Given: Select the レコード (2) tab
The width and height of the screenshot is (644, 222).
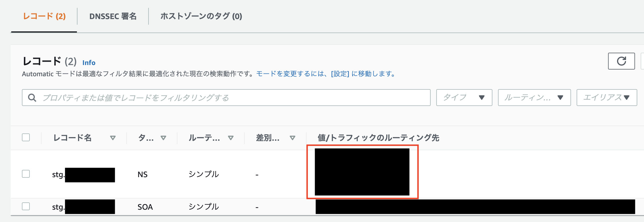Looking at the screenshot, I should pyautogui.click(x=44, y=16).
